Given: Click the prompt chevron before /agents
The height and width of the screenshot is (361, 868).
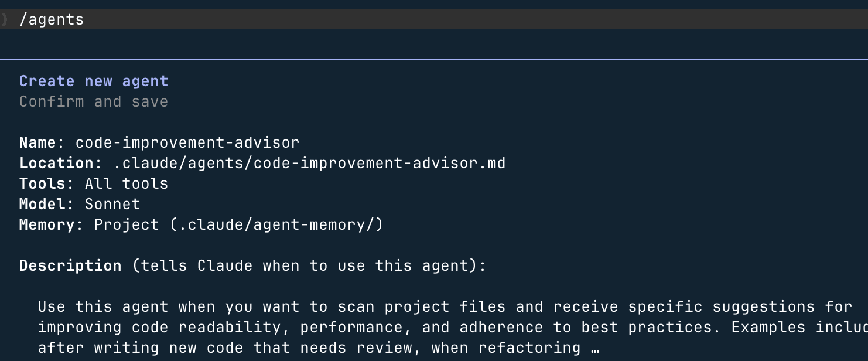Looking at the screenshot, I should [5, 19].
